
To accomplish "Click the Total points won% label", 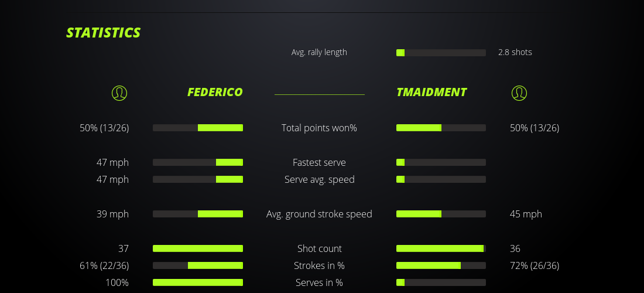I will point(319,128).
